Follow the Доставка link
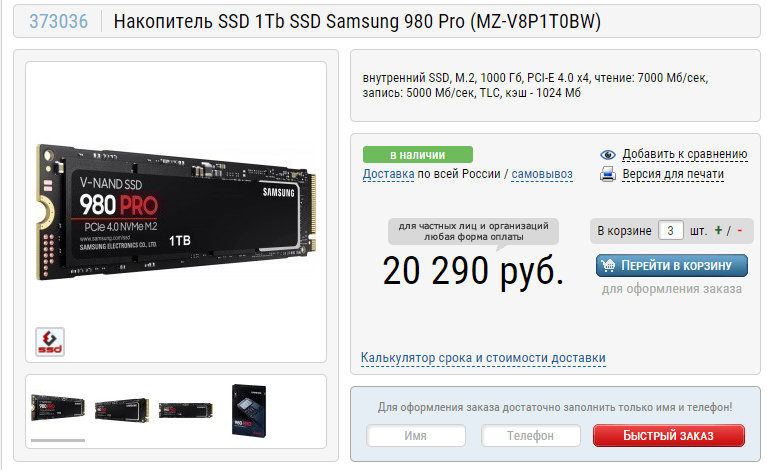The height and width of the screenshot is (470, 767). click(388, 174)
